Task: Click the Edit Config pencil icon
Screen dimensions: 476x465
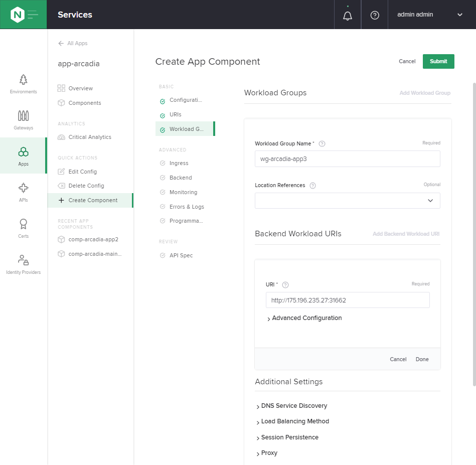Action: click(x=61, y=172)
